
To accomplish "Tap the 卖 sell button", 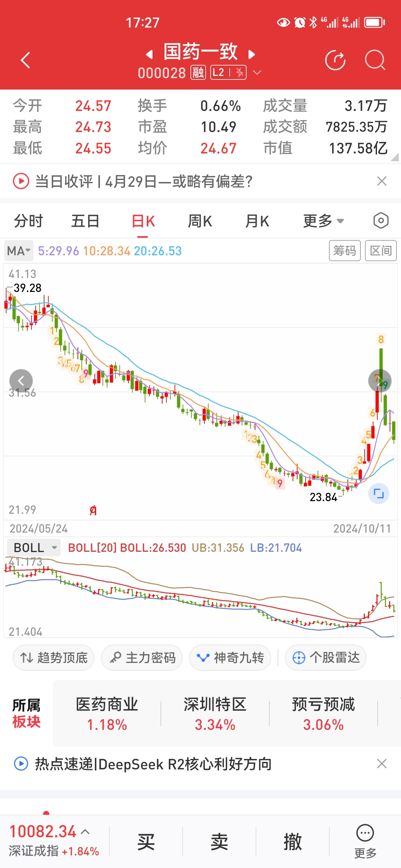I will 219,841.
